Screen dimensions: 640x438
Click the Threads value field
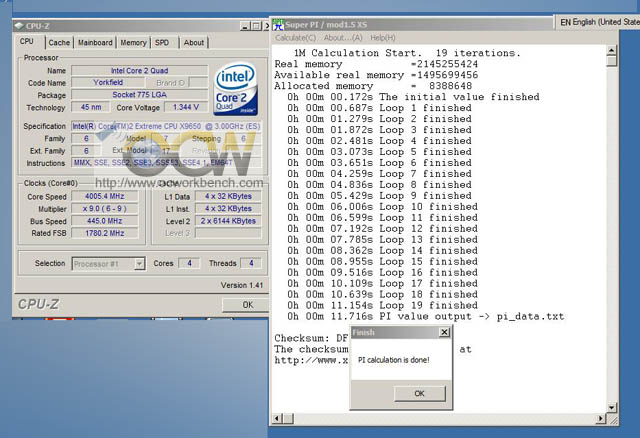[251, 263]
